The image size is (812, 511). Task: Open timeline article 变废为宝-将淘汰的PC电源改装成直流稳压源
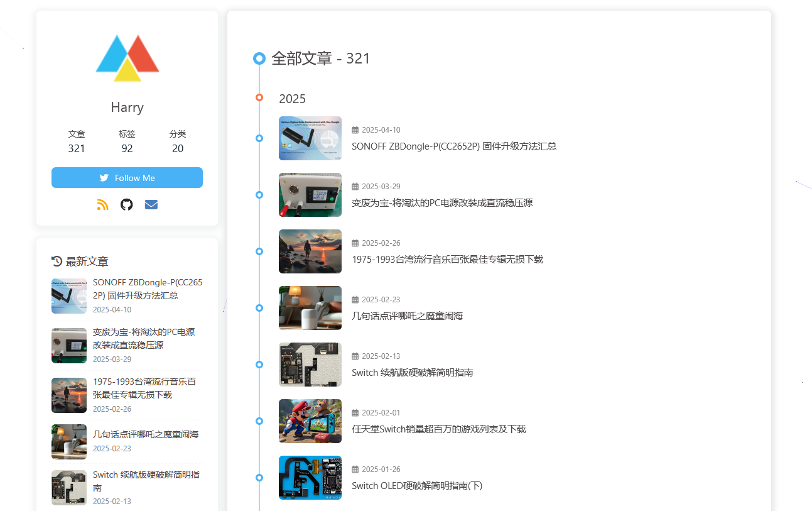pos(442,203)
